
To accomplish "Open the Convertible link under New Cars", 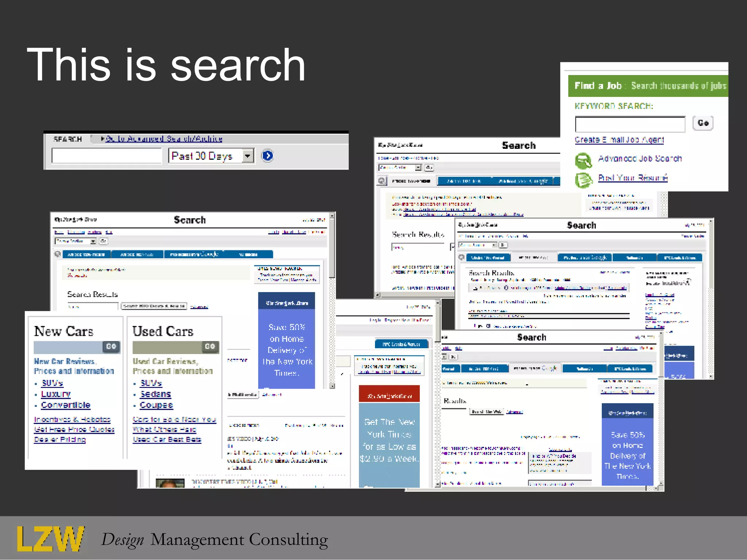I will (66, 405).
